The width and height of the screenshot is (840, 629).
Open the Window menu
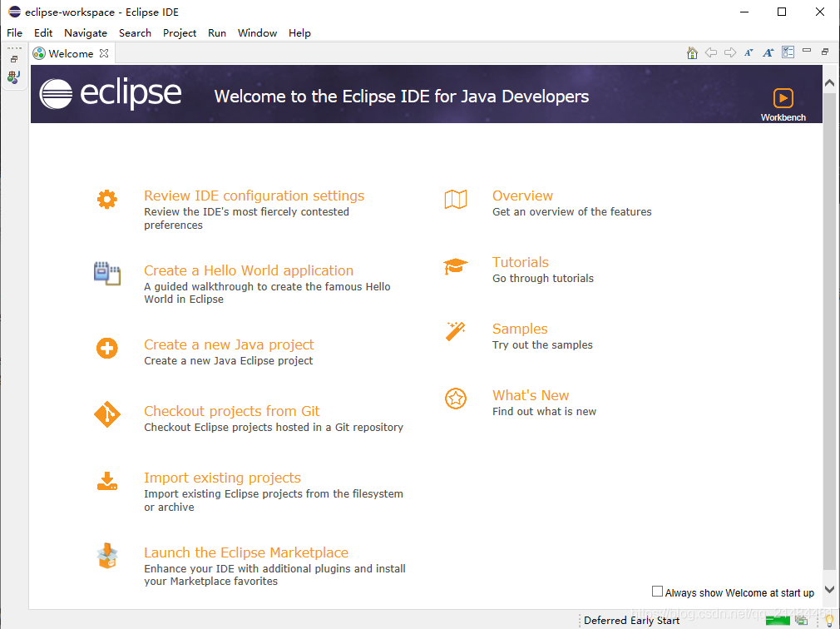pos(257,32)
